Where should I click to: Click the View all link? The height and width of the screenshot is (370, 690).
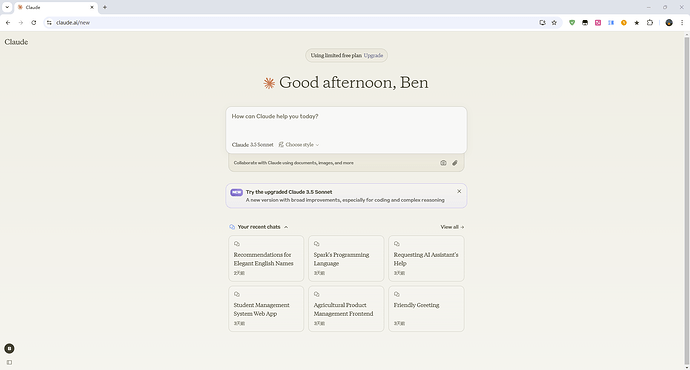coord(452,227)
